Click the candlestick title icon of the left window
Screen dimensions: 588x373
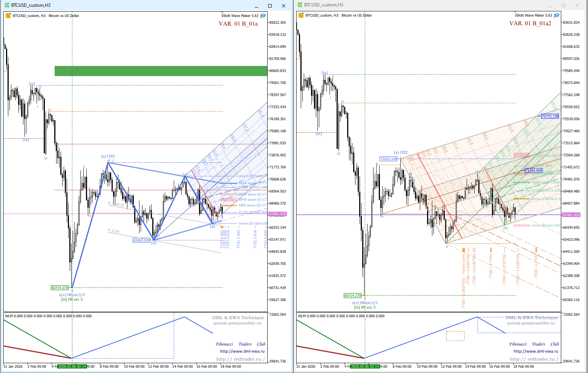click(x=7, y=5)
